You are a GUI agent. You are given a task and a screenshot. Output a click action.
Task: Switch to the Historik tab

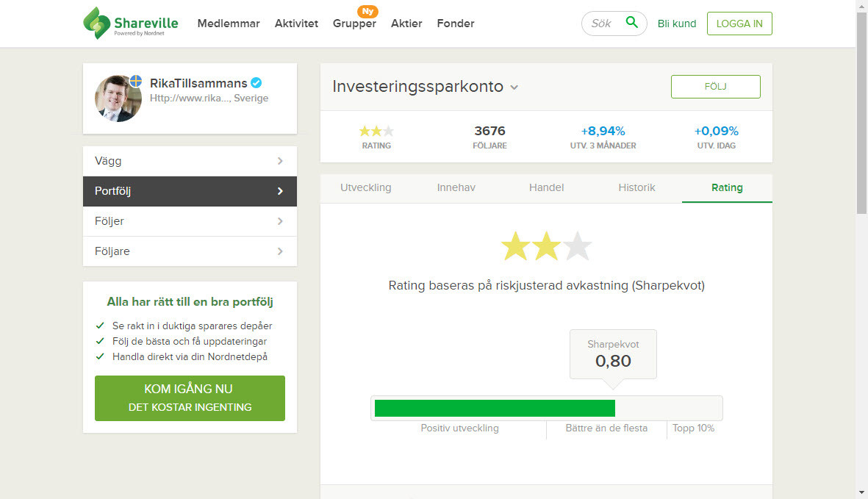coord(636,187)
